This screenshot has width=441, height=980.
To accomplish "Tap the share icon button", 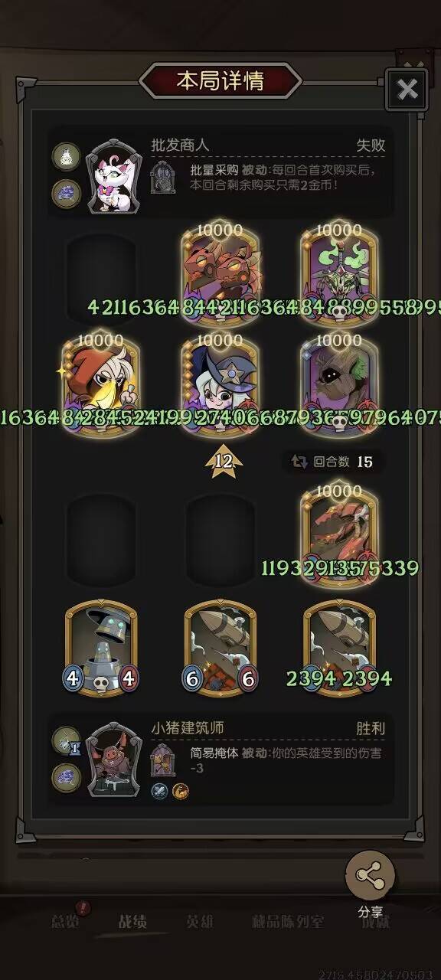I will [x=371, y=874].
